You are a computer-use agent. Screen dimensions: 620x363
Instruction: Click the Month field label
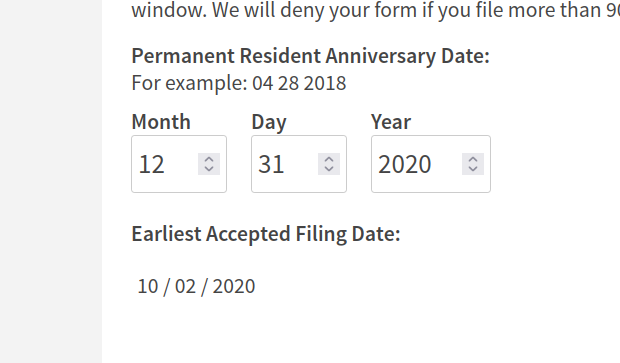(161, 121)
